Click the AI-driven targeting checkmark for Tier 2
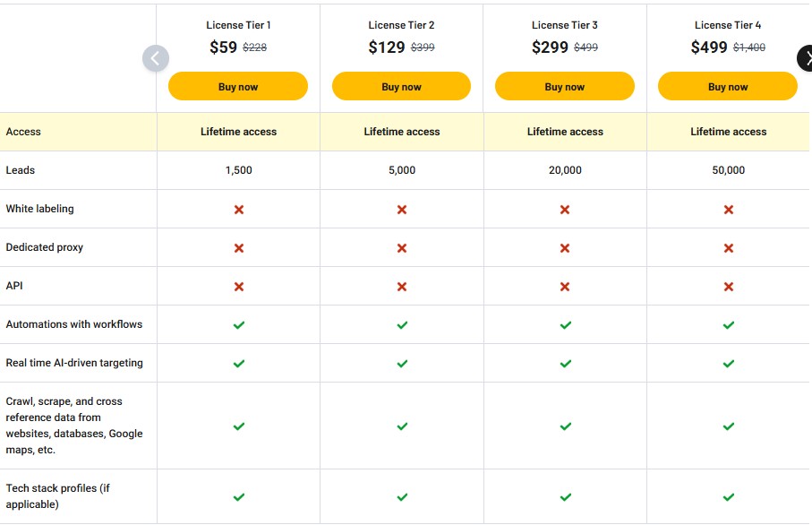 coord(402,364)
